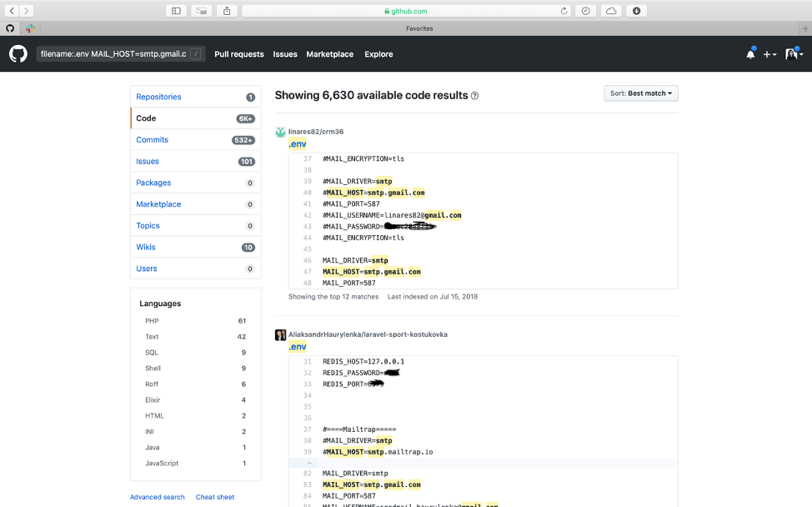Reload the page in address bar
This screenshot has height=507, width=812.
564,11
